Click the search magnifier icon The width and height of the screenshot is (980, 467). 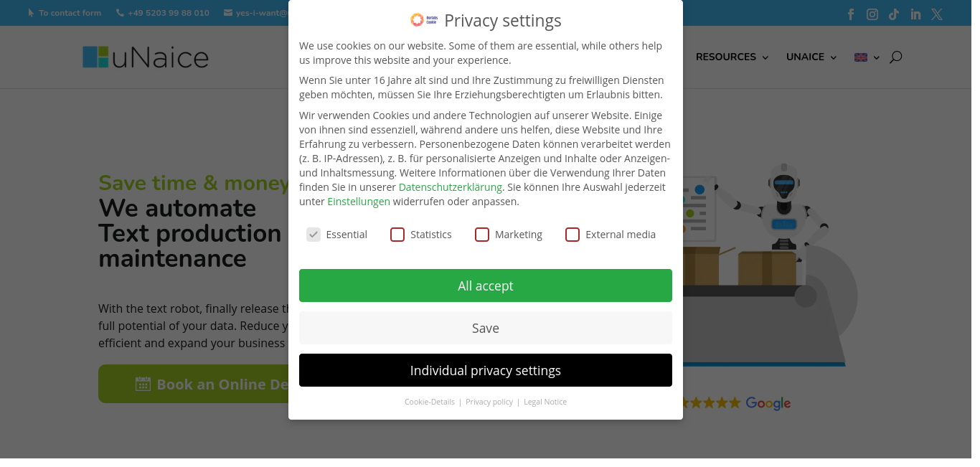tap(895, 57)
